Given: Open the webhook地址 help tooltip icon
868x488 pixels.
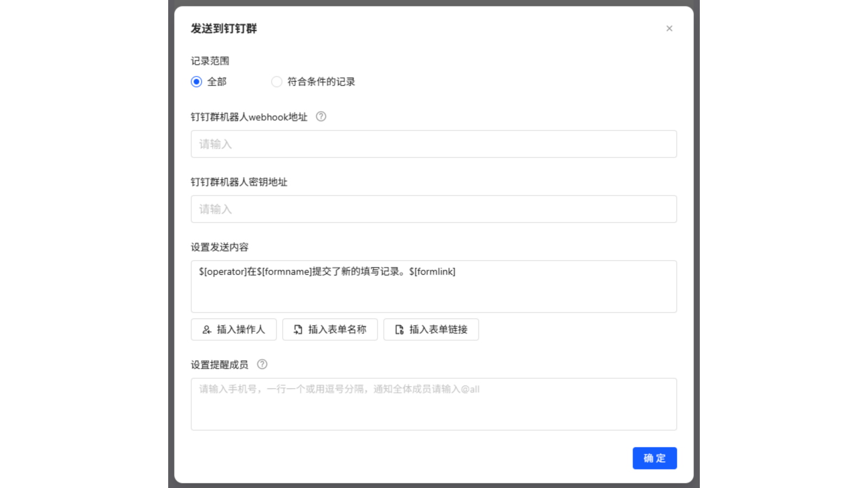Looking at the screenshot, I should click(321, 117).
